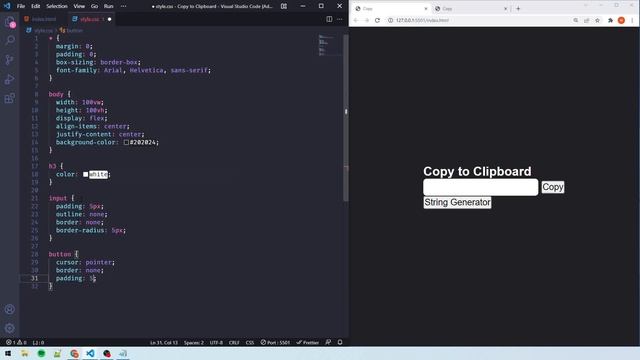This screenshot has height=360, width=640.
Task: Click the Prettier status bar item
Action: coord(307,342)
